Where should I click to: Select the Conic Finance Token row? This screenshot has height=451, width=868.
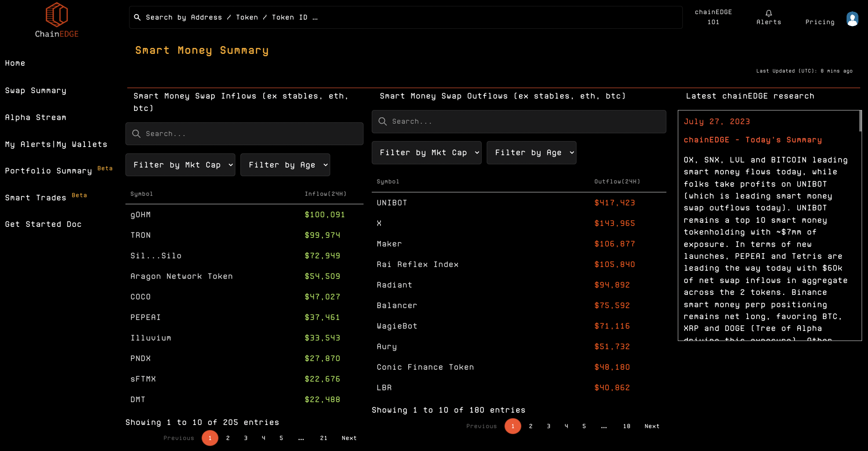(519, 367)
